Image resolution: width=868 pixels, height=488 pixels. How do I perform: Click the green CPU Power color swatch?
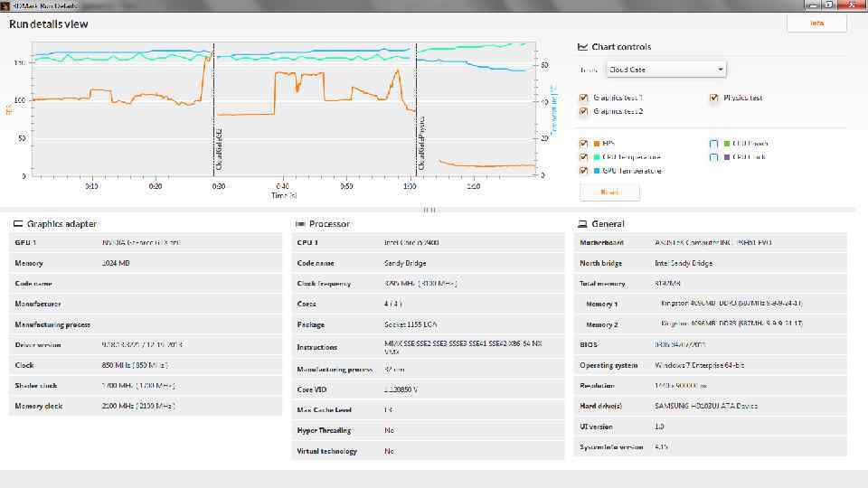(x=727, y=144)
